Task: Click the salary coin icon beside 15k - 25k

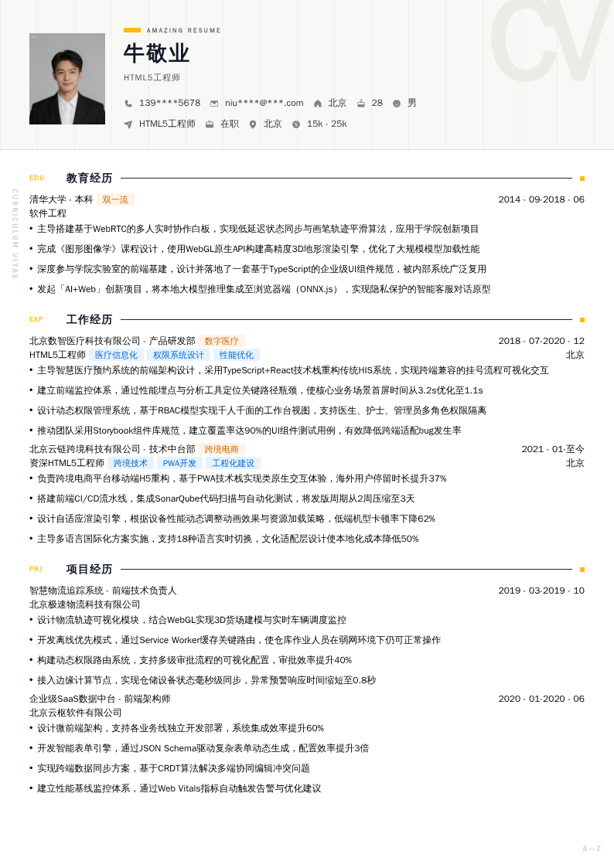Action: click(296, 124)
